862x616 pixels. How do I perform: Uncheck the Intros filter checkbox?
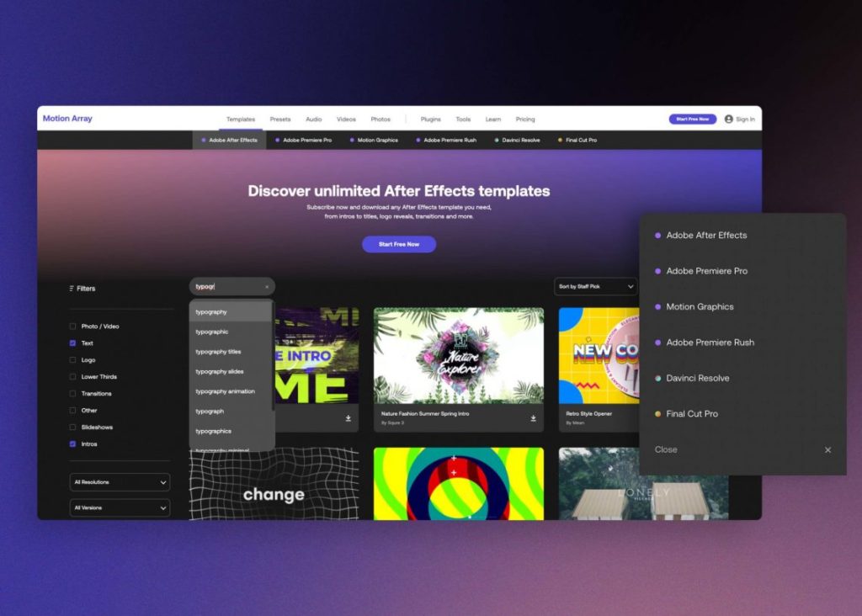click(x=73, y=444)
